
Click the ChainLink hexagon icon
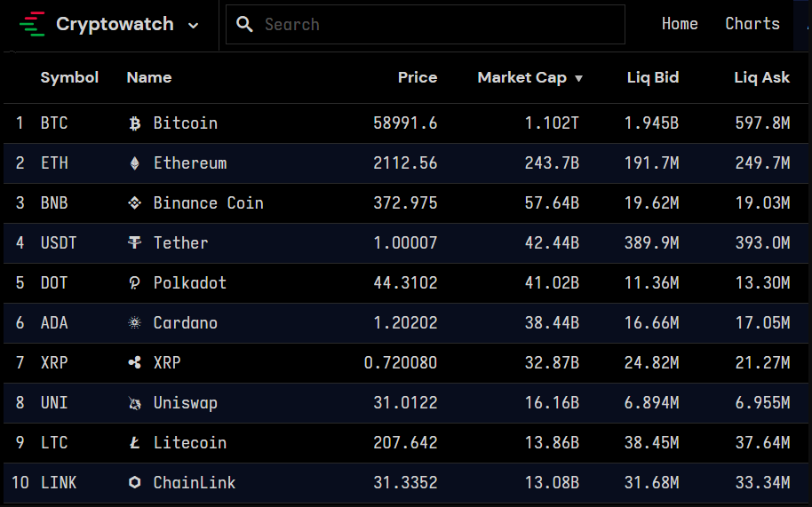point(135,483)
